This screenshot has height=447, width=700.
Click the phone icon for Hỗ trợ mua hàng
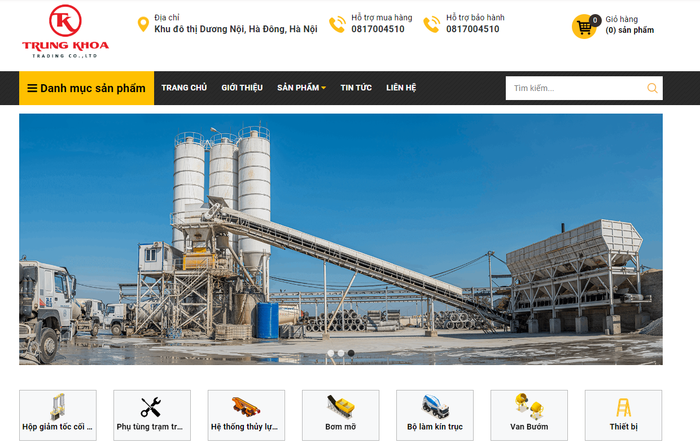(338, 24)
